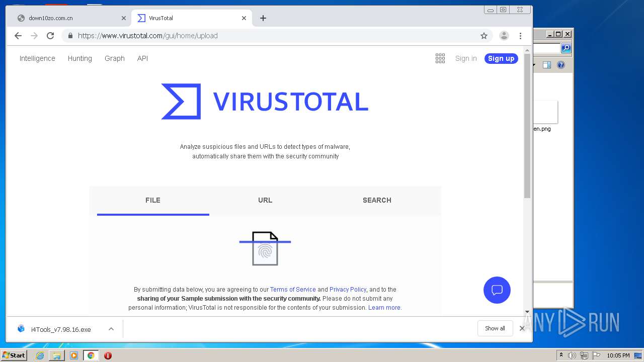Image resolution: width=644 pixels, height=362 pixels.
Task: Open Windows Explorer from the taskbar
Action: (57, 355)
